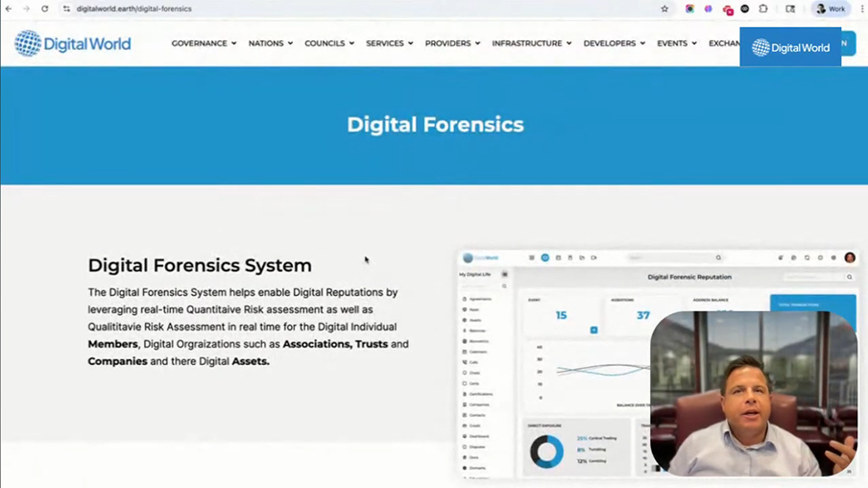
Task: Click the Work profile button
Action: (831, 9)
